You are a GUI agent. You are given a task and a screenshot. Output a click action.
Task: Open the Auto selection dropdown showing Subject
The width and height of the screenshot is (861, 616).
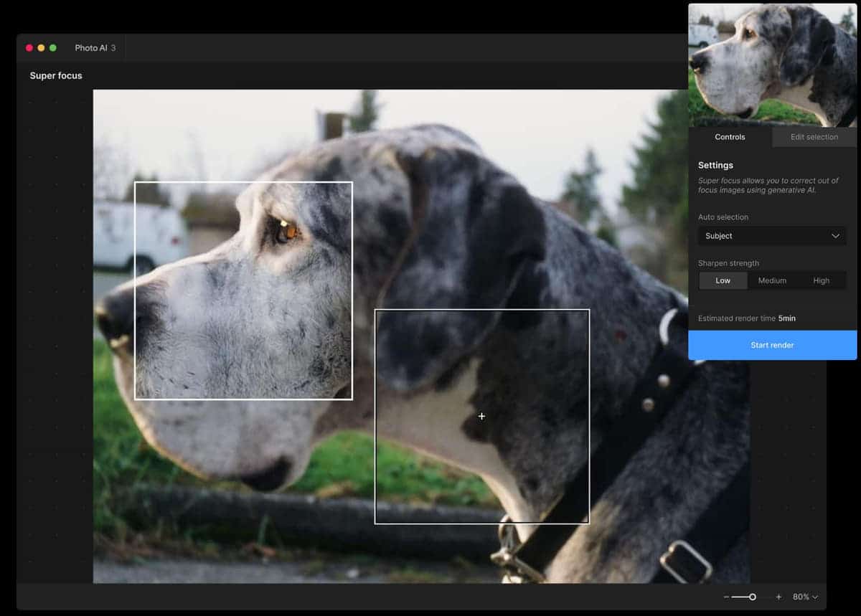click(x=772, y=235)
